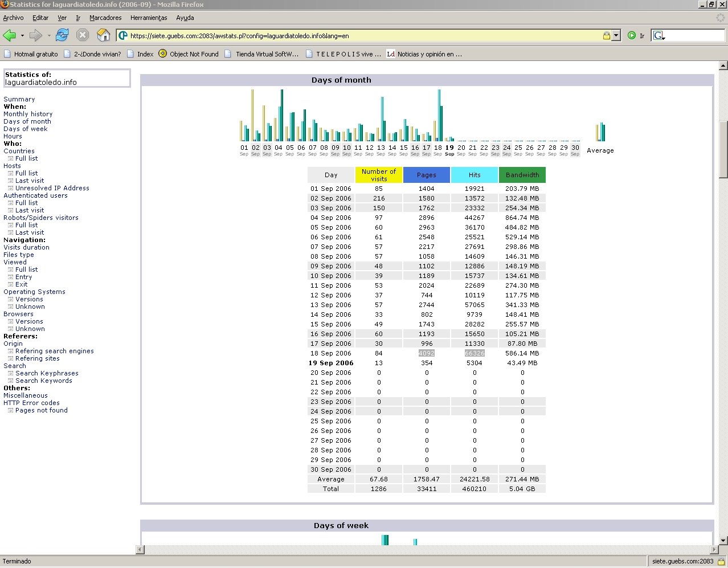
Task: Click the padlock icon in address bar
Action: [607, 35]
